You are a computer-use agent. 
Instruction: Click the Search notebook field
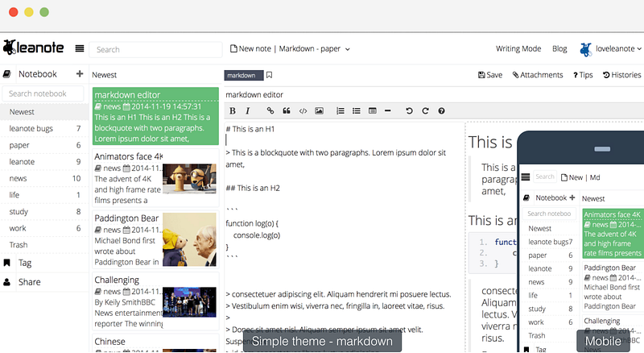click(43, 93)
